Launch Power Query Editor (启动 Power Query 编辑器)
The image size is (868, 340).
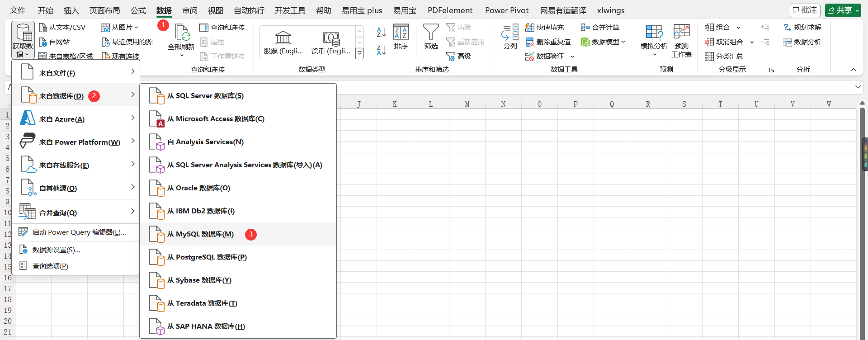click(x=76, y=232)
